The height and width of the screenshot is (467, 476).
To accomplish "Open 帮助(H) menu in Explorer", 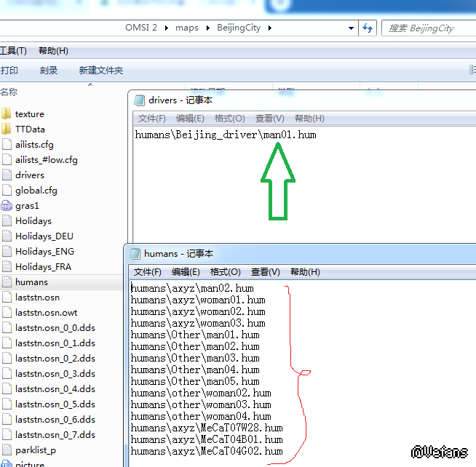I will (53, 51).
